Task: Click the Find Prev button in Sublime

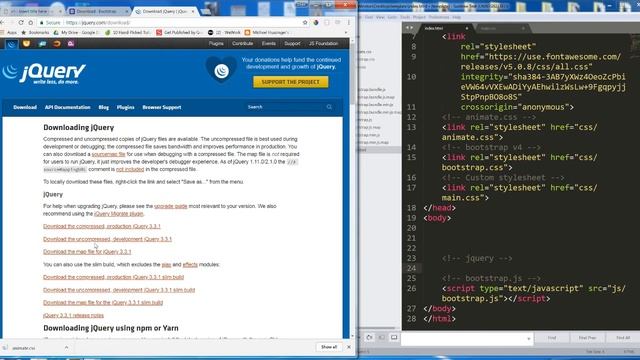Action: pos(587,338)
